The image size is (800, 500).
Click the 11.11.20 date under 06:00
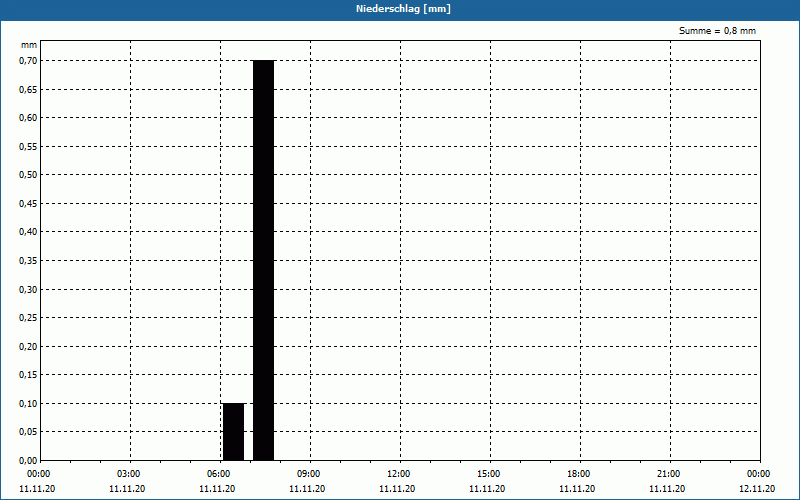[217, 489]
